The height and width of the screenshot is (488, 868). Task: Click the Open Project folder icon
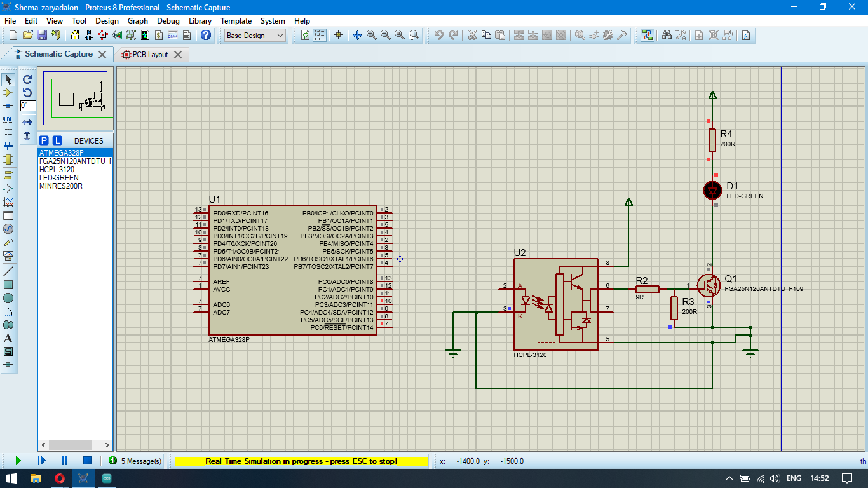27,35
